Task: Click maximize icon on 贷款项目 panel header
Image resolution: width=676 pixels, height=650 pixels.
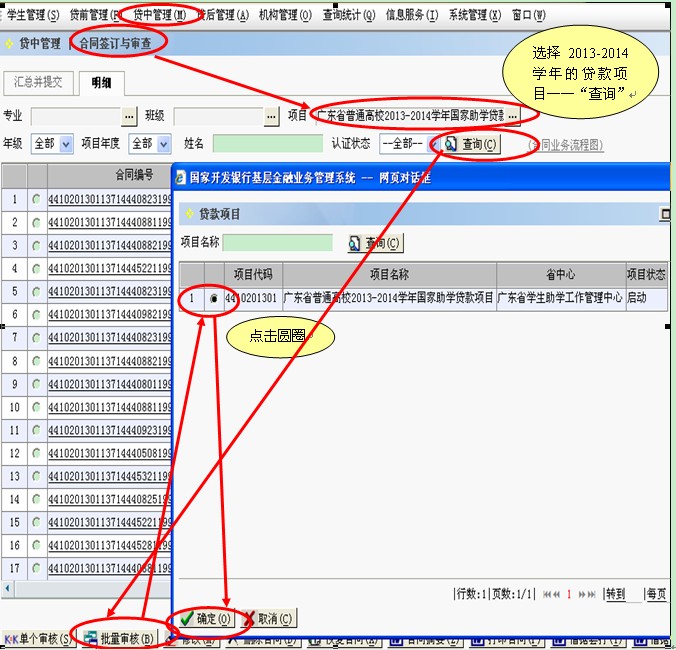Action: 665,213
